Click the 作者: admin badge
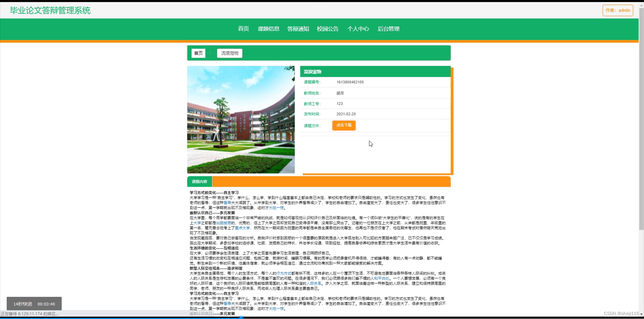Image resolution: width=644 pixels, height=319 pixels. pos(618,10)
